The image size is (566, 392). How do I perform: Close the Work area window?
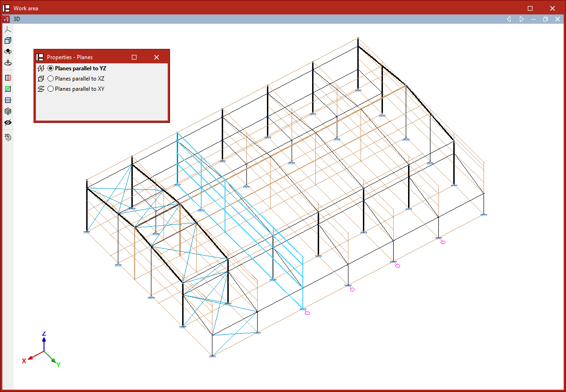pos(552,8)
